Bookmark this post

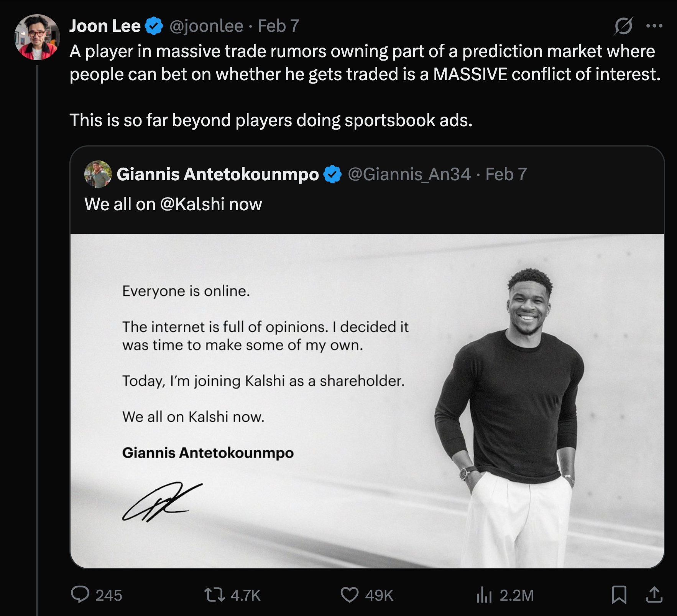619,595
